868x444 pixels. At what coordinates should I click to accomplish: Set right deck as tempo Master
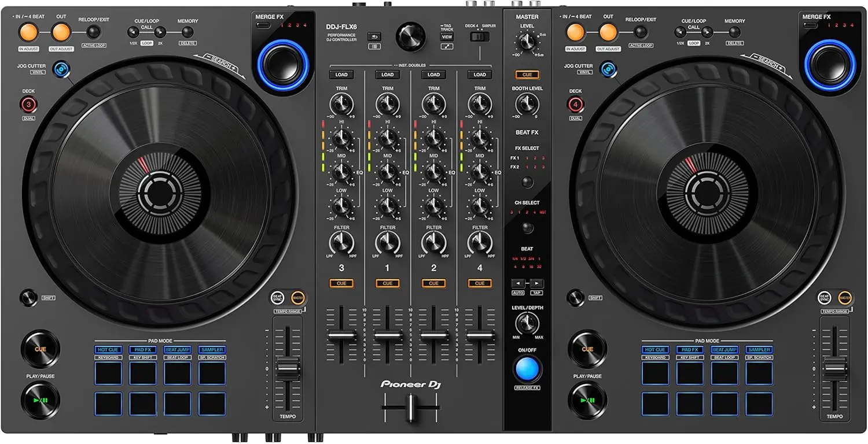[844, 298]
